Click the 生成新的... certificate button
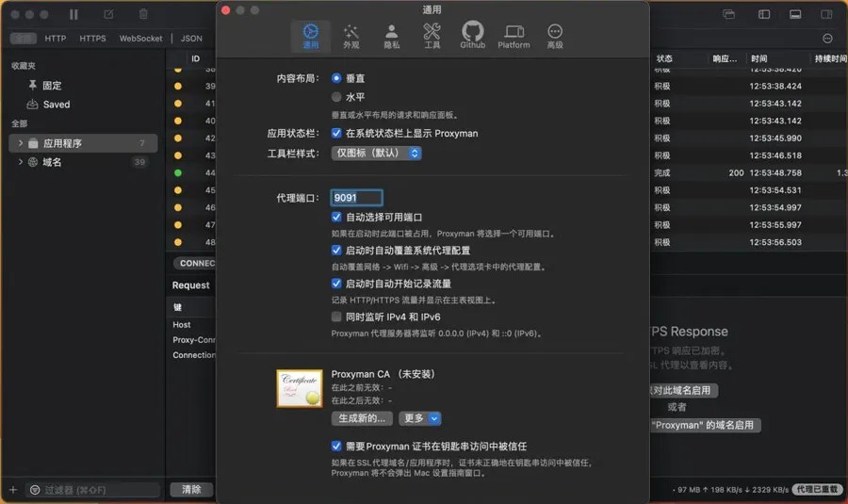This screenshot has width=848, height=504. [362, 418]
